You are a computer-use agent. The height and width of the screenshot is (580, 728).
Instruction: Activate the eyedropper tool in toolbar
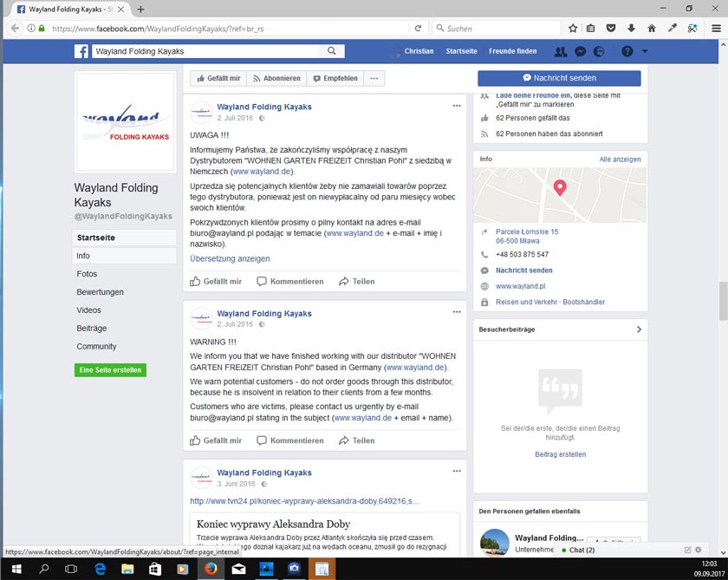pyautogui.click(x=673, y=29)
